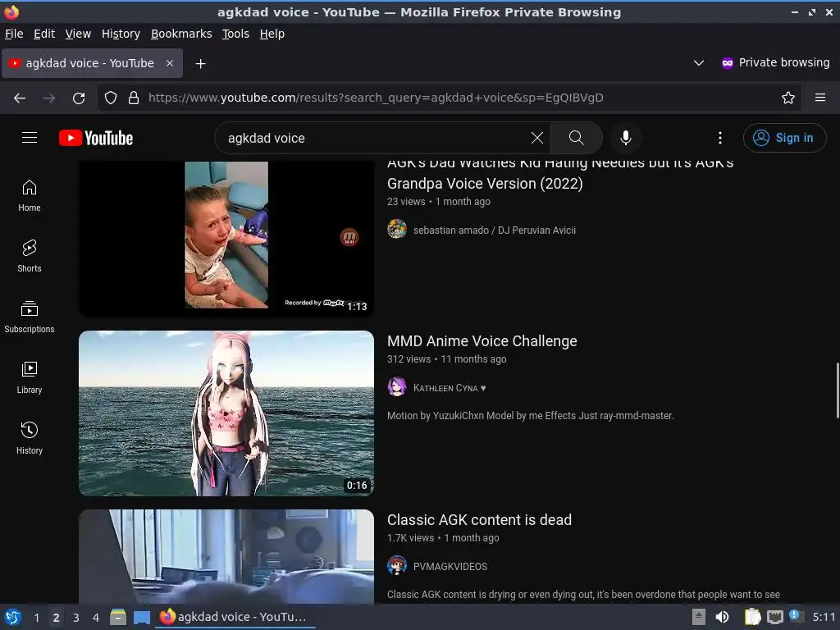Select the agkdad voice - YouTube tab
The height and width of the screenshot is (630, 840).
click(x=92, y=63)
